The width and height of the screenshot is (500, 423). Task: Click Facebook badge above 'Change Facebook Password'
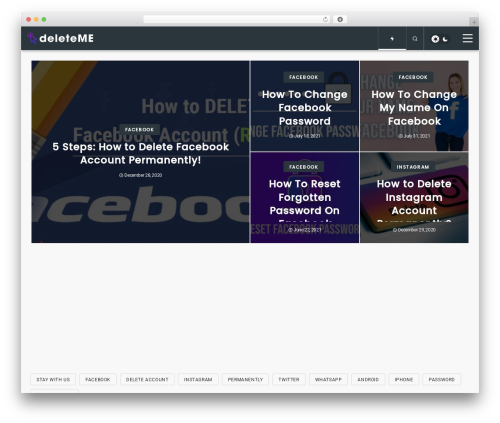point(304,77)
